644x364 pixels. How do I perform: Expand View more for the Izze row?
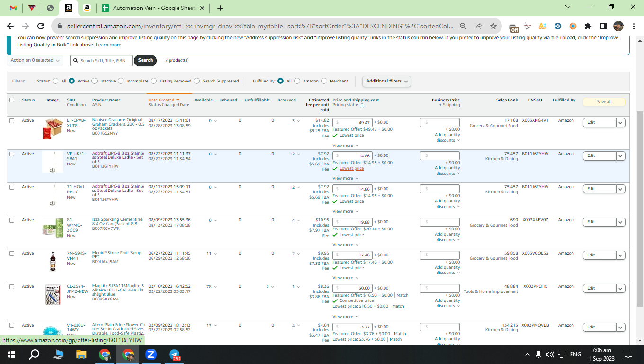(345, 245)
